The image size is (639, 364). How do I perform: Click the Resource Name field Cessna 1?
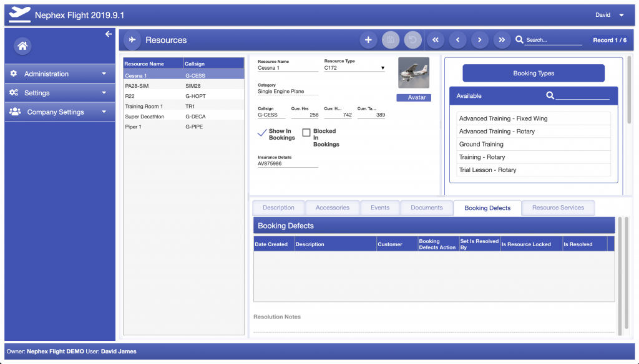(288, 68)
